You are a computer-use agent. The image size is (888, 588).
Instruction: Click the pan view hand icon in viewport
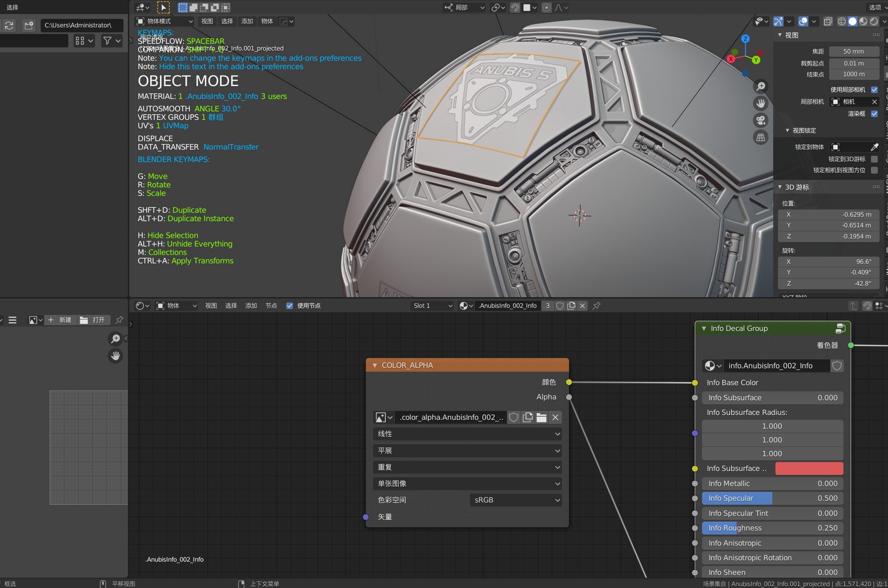click(761, 103)
